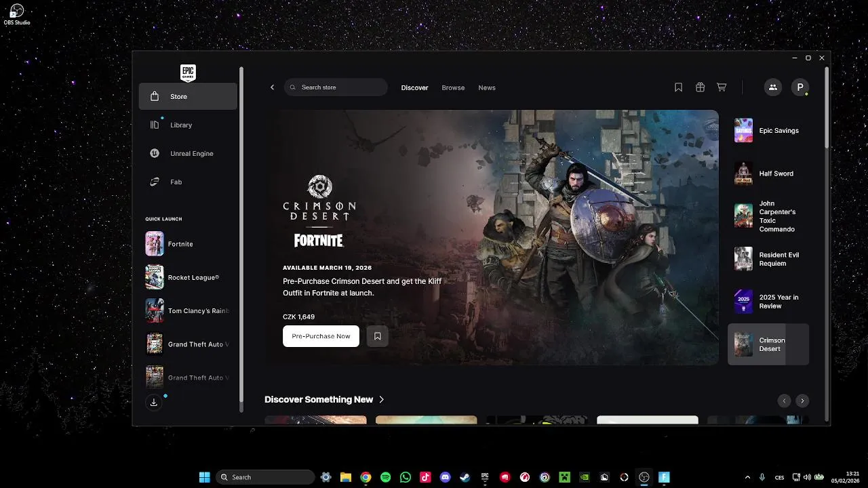Open the Store section in sidebar
Screen dimensions: 868x488
click(188, 96)
